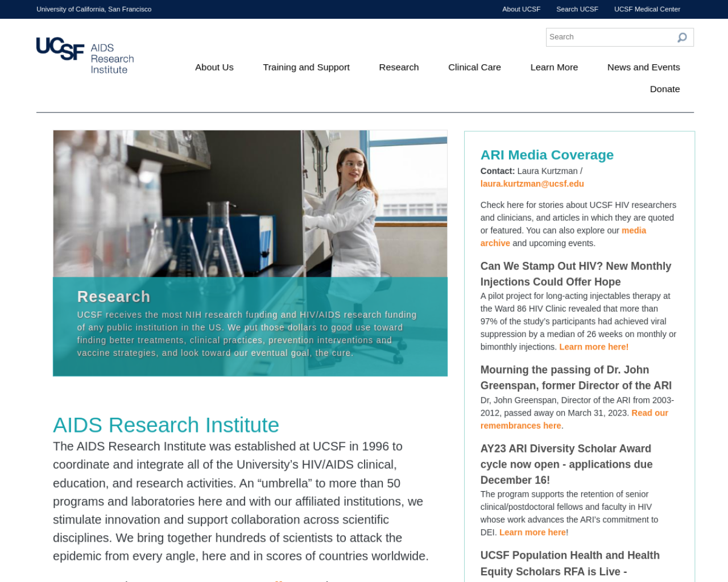Click 'UCSF Population Health' headline

570,563
